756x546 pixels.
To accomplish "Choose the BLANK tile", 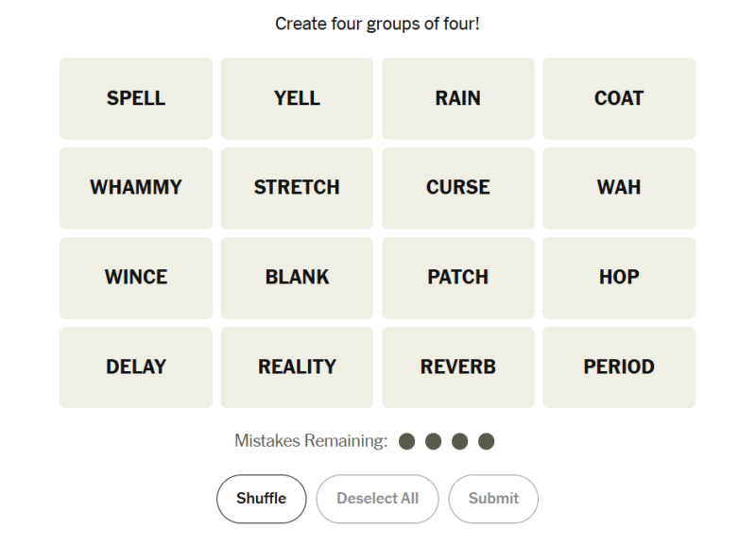I will (x=297, y=278).
